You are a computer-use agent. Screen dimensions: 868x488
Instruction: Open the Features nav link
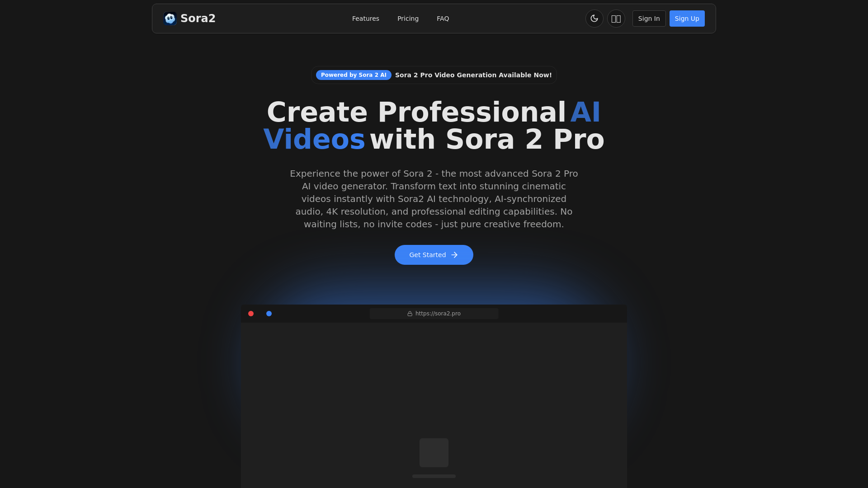(365, 19)
